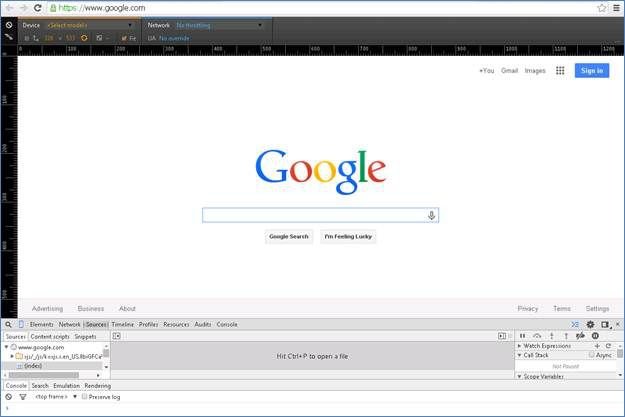
Task: Click the deactivate breakpoints icon
Action: click(x=580, y=336)
